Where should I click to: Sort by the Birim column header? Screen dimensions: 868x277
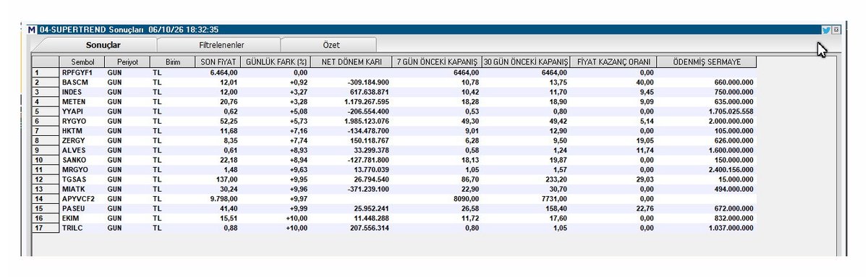(x=173, y=62)
